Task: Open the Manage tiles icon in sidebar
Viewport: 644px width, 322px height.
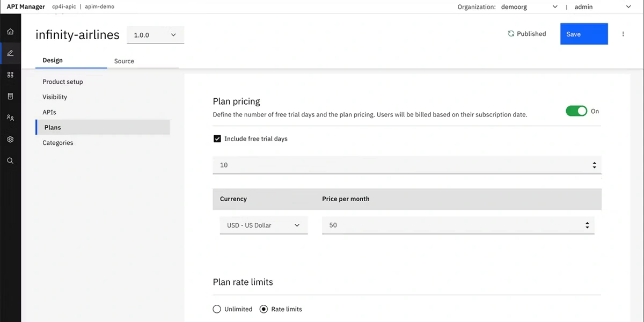Action: (x=10, y=75)
